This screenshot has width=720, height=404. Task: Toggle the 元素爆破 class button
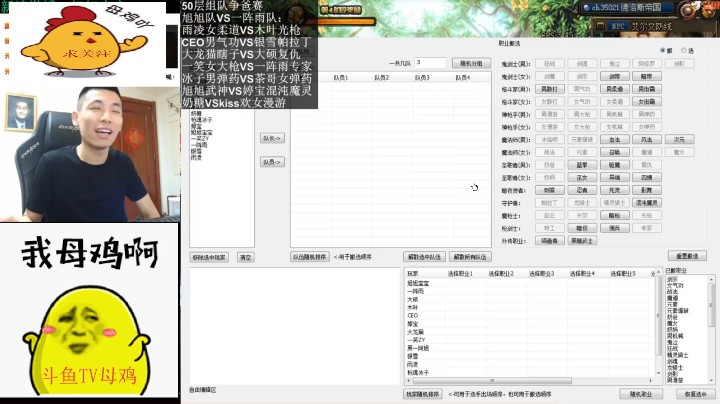coord(582,140)
